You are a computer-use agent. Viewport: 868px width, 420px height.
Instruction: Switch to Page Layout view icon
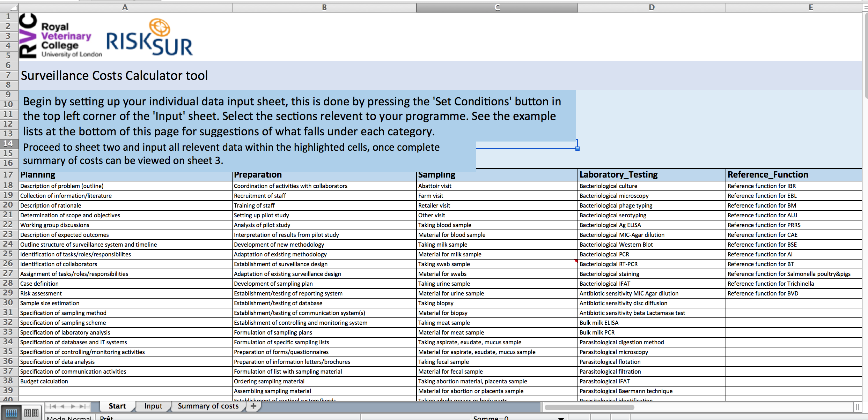31,413
